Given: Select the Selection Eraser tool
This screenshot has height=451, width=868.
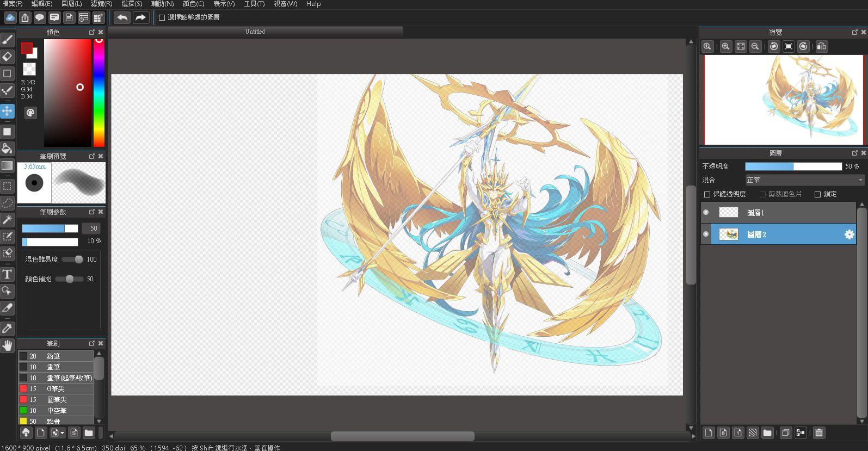Looking at the screenshot, I should 7,253.
